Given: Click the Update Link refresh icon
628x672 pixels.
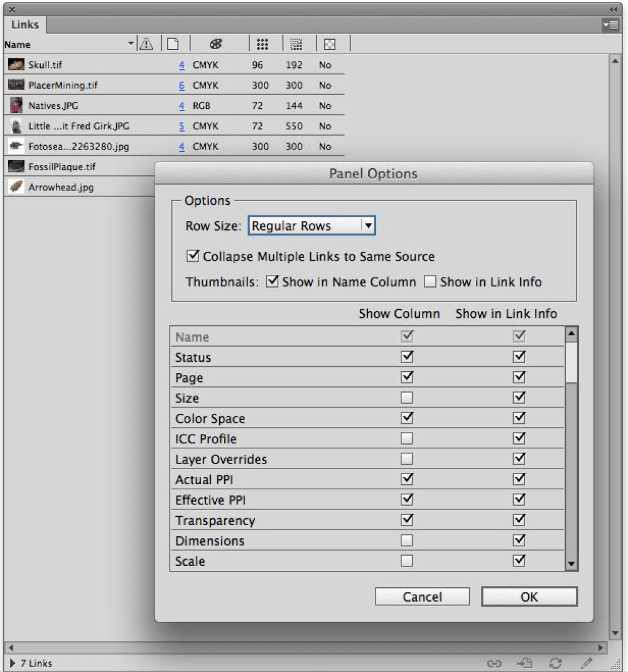Looking at the screenshot, I should pos(555,663).
